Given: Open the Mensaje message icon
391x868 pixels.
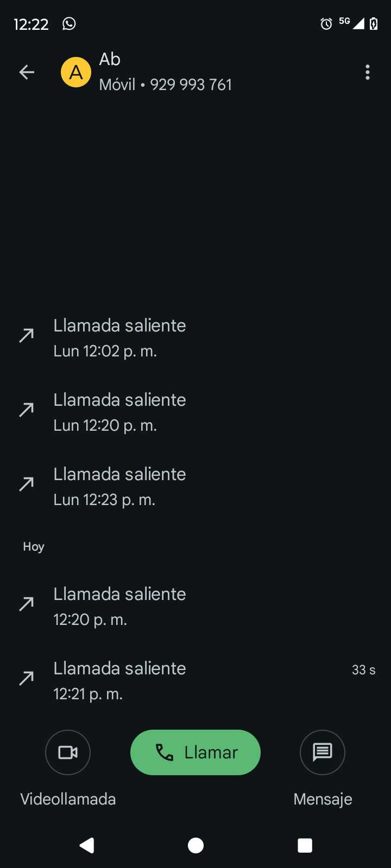Looking at the screenshot, I should coord(323,752).
